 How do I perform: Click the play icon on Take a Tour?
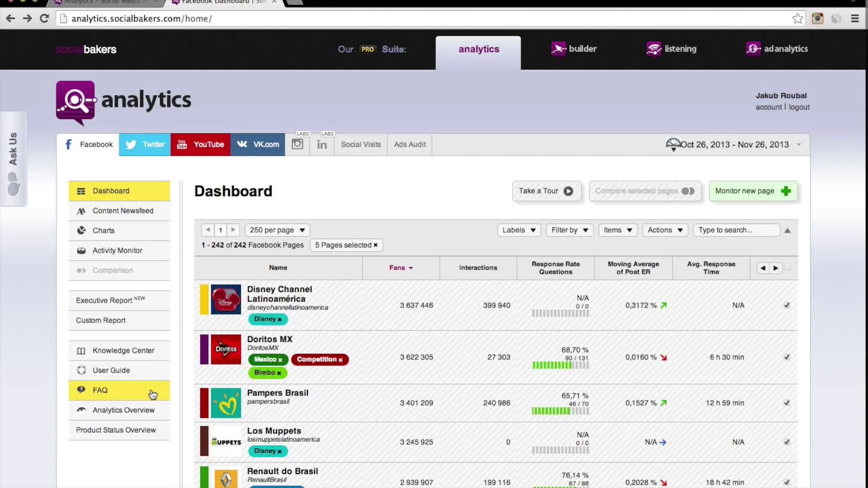(x=568, y=191)
